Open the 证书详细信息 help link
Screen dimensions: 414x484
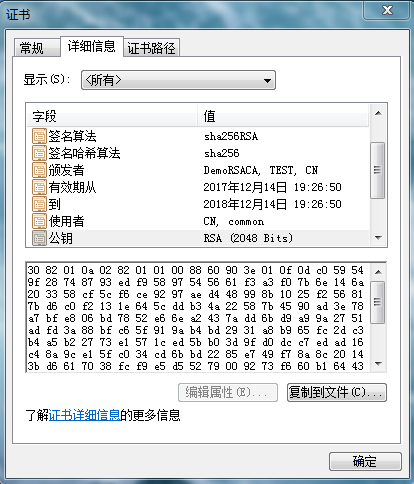coord(84,415)
